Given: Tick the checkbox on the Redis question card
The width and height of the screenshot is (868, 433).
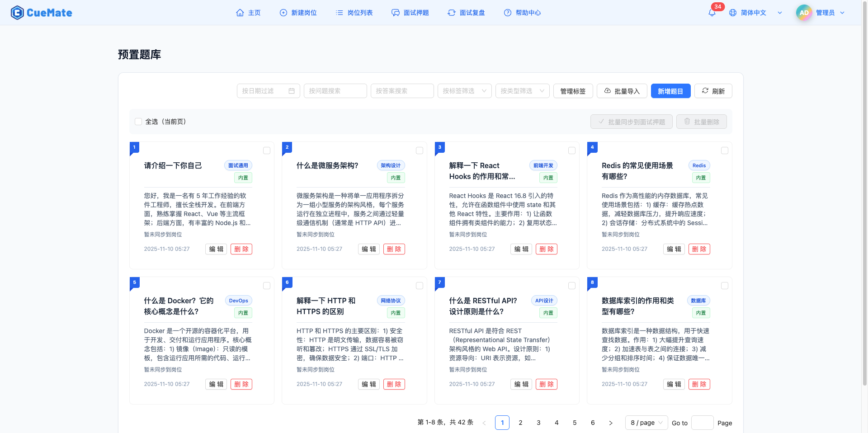Looking at the screenshot, I should tap(725, 151).
